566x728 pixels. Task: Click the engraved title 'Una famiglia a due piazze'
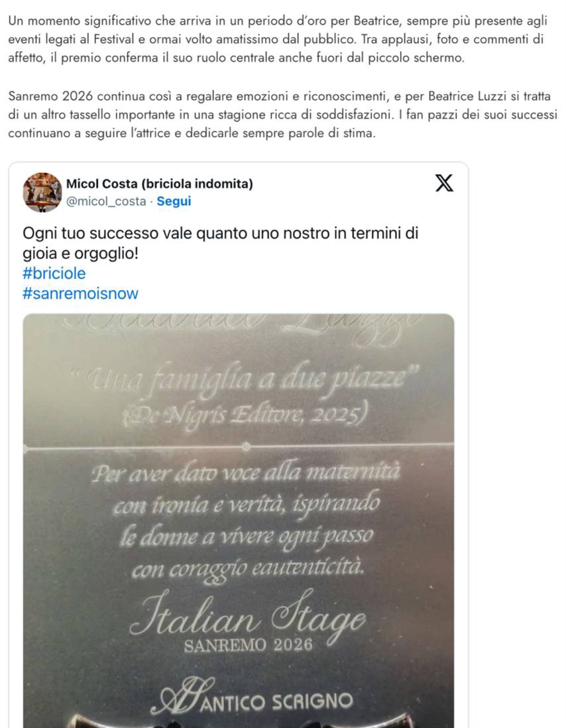pos(245,379)
